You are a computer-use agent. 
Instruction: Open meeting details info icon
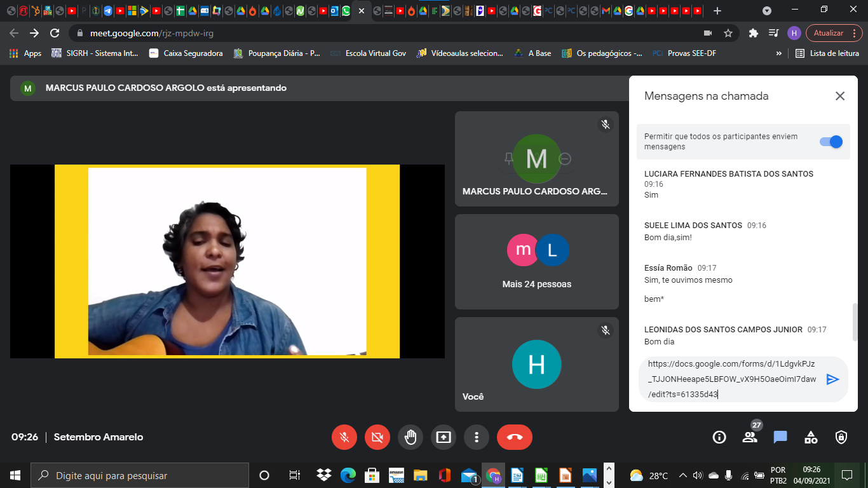[719, 437]
